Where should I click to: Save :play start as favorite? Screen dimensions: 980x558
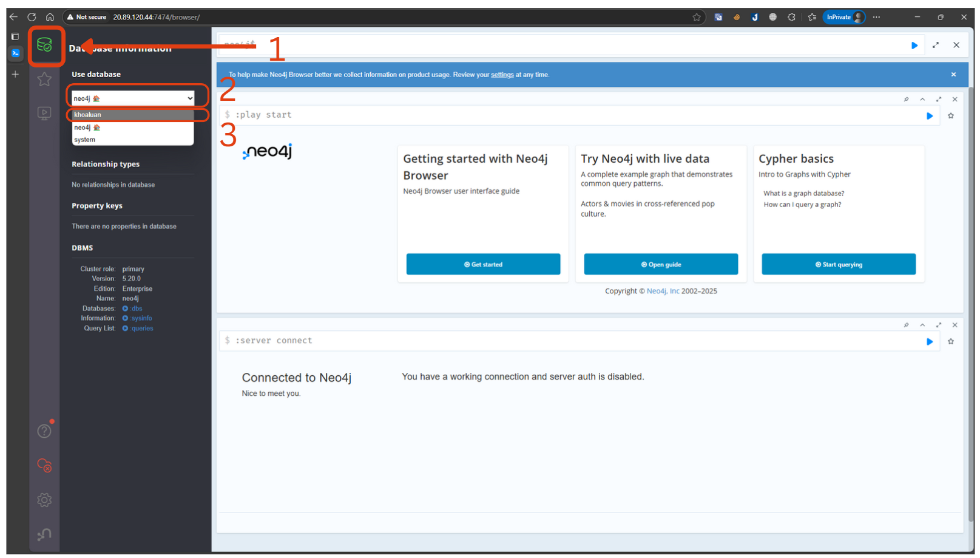[951, 116]
